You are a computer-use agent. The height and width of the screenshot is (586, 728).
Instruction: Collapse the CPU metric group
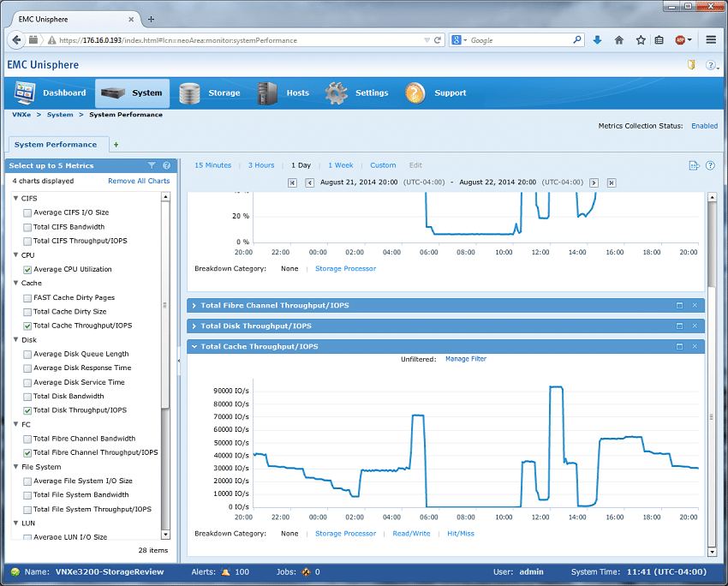coord(15,255)
